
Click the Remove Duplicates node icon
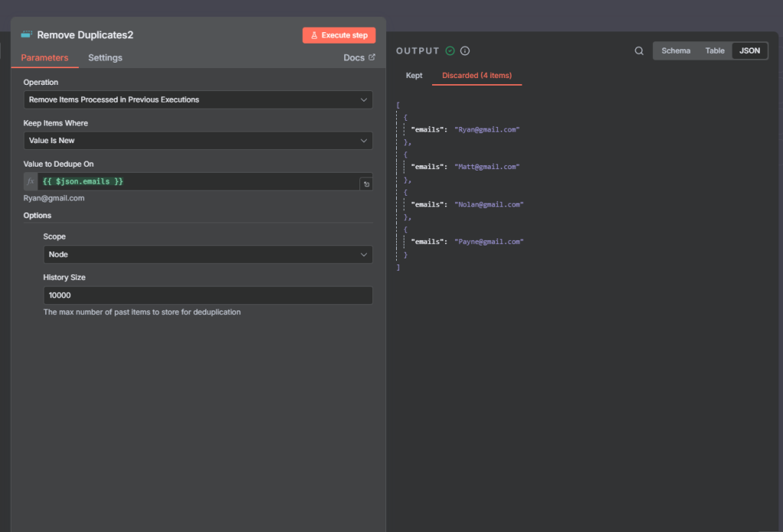27,34
